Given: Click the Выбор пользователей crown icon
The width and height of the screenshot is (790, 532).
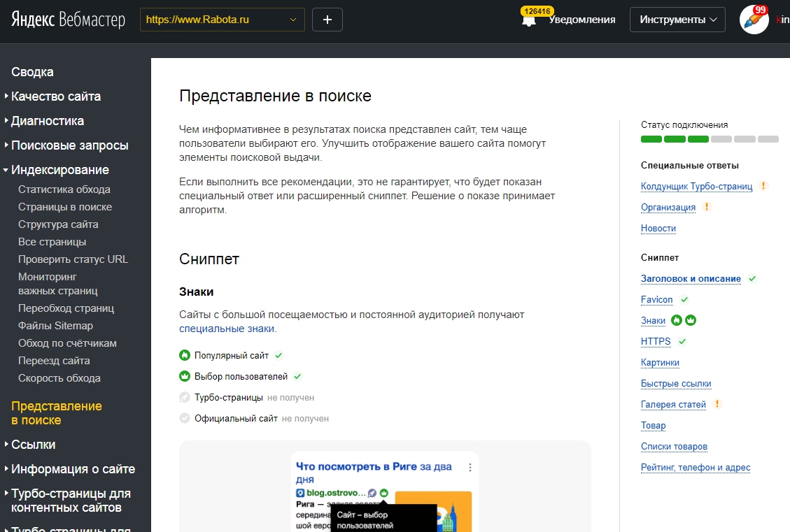Looking at the screenshot, I should coord(185,376).
